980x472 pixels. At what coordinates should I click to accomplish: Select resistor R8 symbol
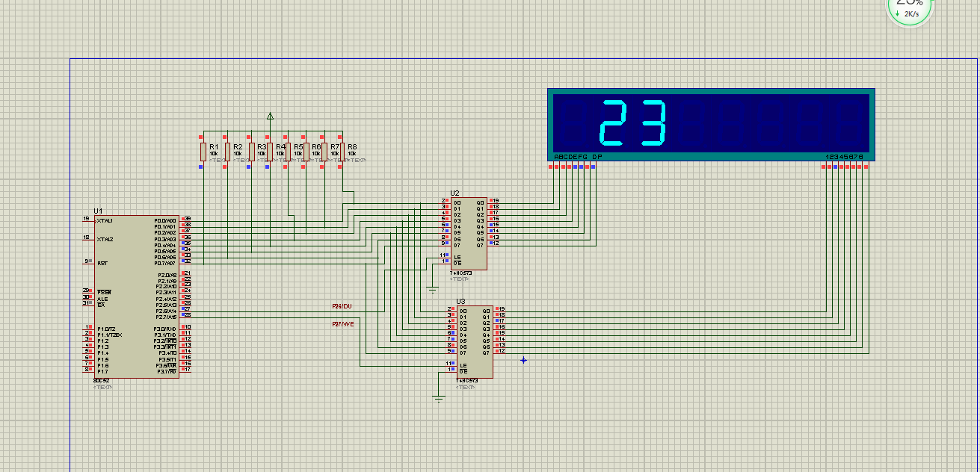pos(342,152)
